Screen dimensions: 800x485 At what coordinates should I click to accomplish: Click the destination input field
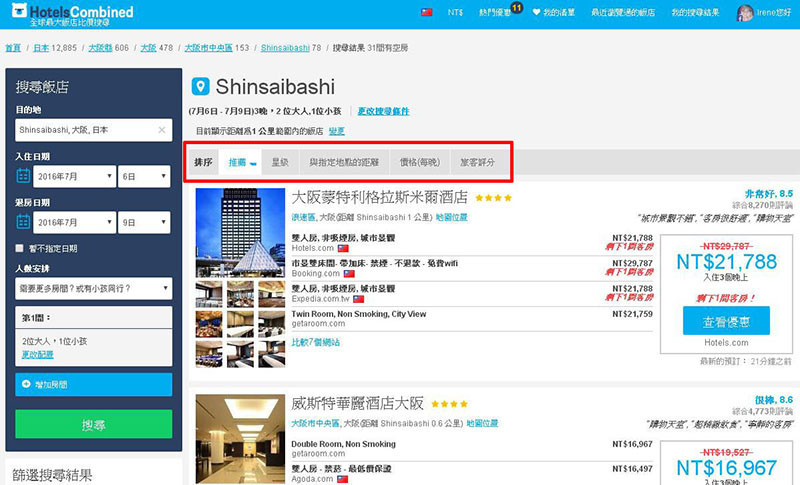click(x=94, y=130)
